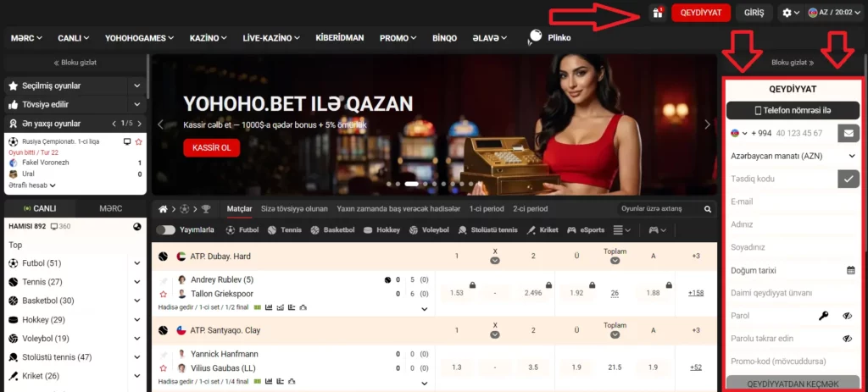868x392 pixels.
Task: Open KİBERİDMAN page
Action: pos(340,38)
